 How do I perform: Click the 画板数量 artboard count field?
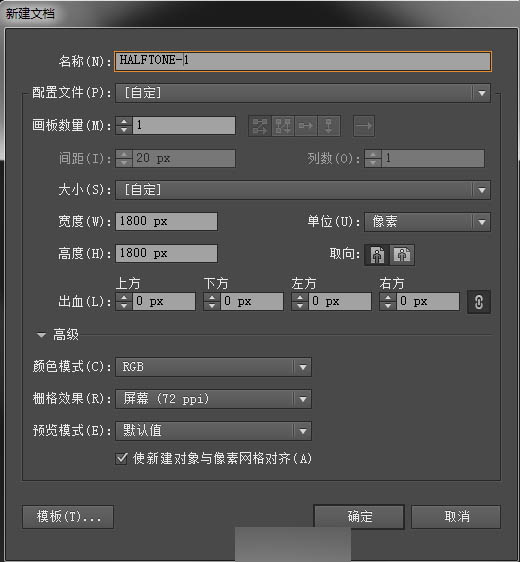coord(184,125)
